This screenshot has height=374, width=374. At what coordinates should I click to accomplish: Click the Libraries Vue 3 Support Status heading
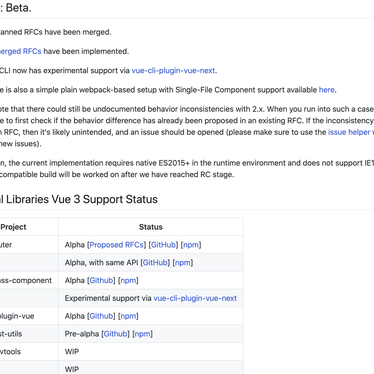pos(79,199)
